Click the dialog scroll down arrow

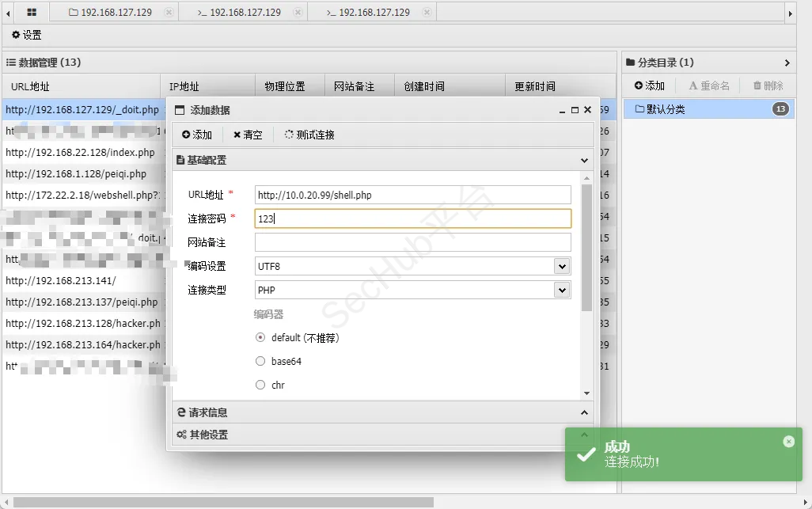586,393
